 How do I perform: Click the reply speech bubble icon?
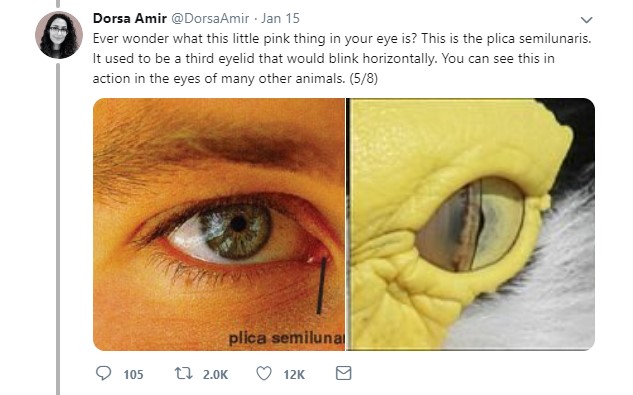click(103, 373)
